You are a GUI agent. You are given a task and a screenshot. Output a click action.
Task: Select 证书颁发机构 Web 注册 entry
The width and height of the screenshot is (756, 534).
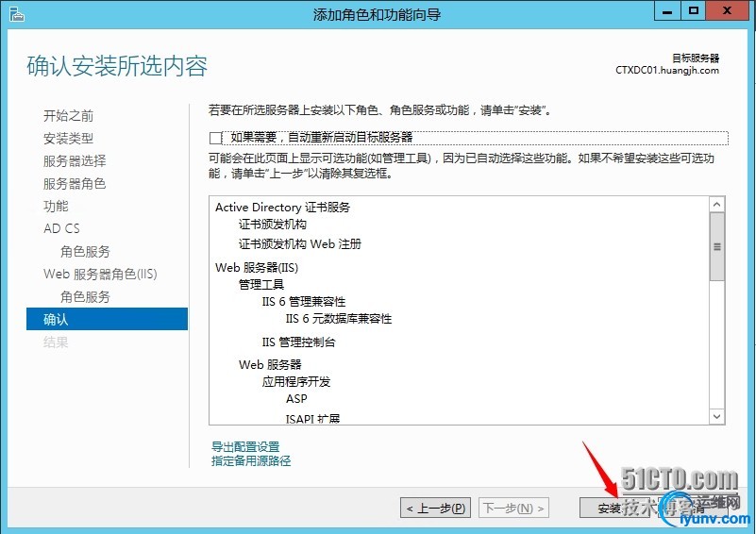coord(300,243)
